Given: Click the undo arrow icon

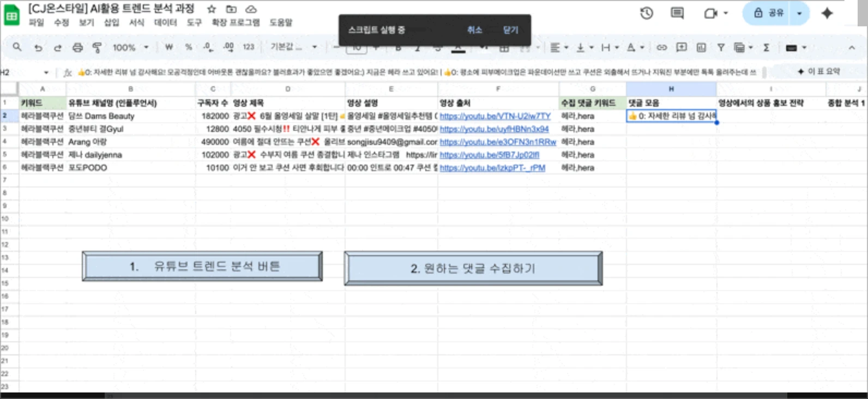Looking at the screenshot, I should click(38, 47).
